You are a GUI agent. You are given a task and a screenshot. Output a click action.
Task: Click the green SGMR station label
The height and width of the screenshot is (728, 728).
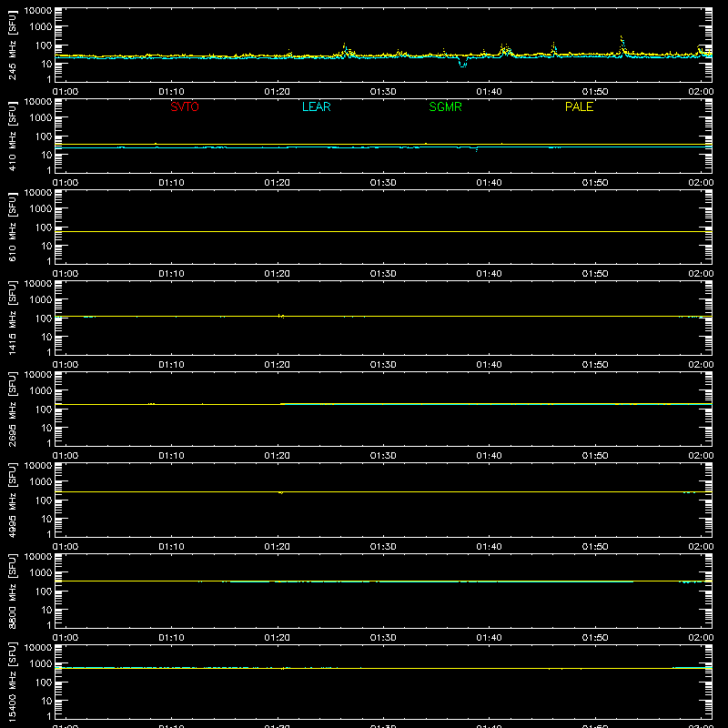point(445,106)
